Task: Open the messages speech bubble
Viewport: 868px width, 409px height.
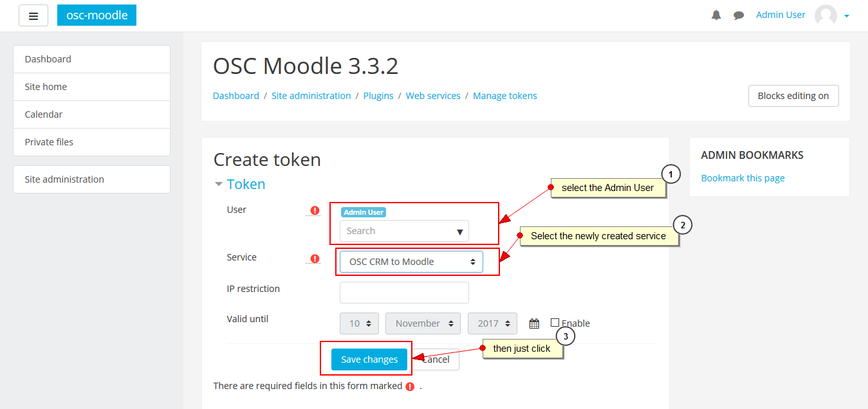Action: (x=739, y=15)
